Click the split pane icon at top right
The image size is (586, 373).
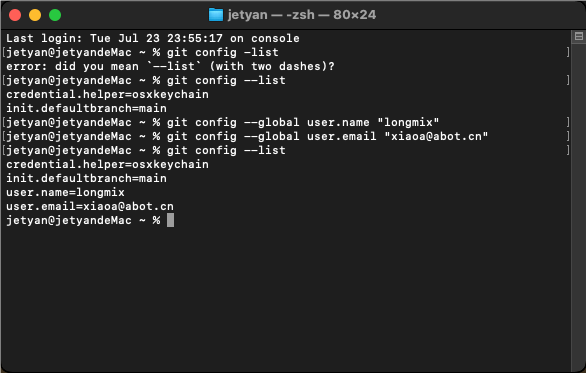point(579,37)
